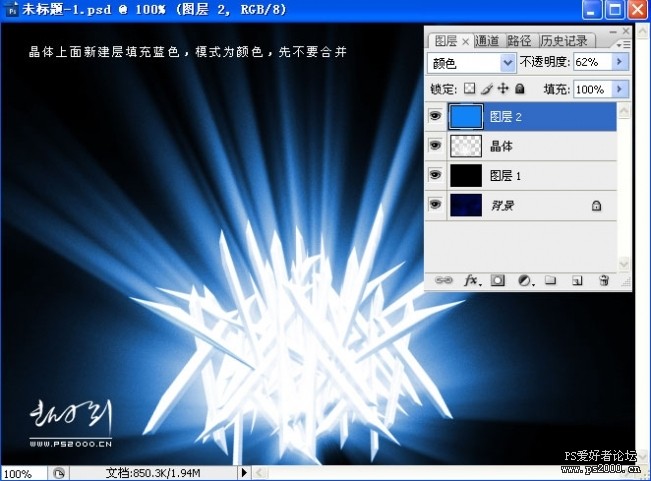Click the zoom 100% field in status bar
Screen dimensions: 651x481
[24, 474]
